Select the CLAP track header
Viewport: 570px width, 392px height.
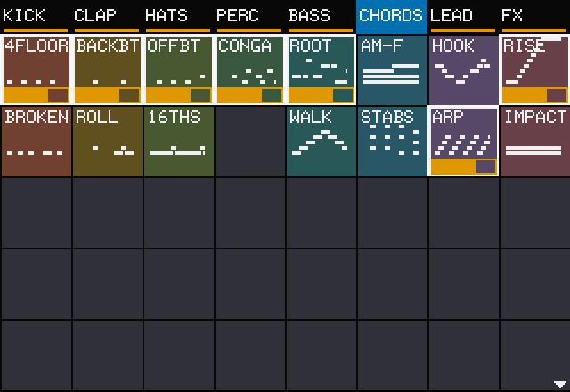point(107,17)
